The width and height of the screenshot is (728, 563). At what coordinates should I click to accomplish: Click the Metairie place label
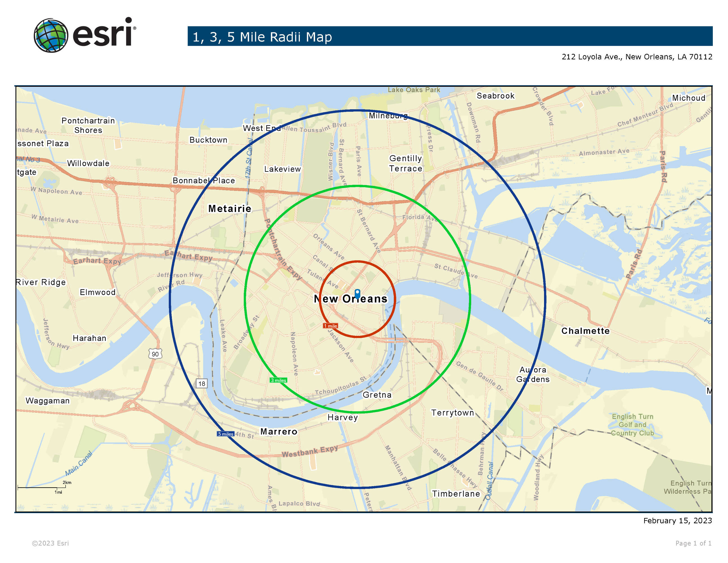[230, 209]
